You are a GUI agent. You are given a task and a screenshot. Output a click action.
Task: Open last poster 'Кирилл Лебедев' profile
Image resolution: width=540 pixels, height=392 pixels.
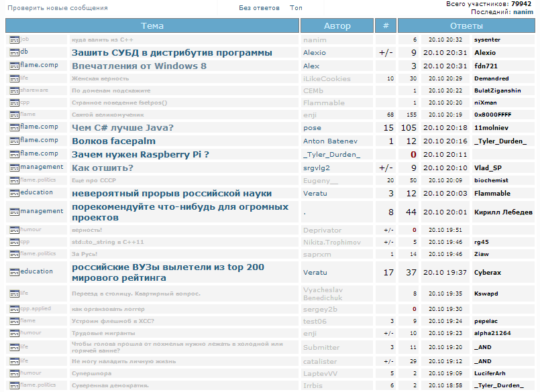pos(503,212)
